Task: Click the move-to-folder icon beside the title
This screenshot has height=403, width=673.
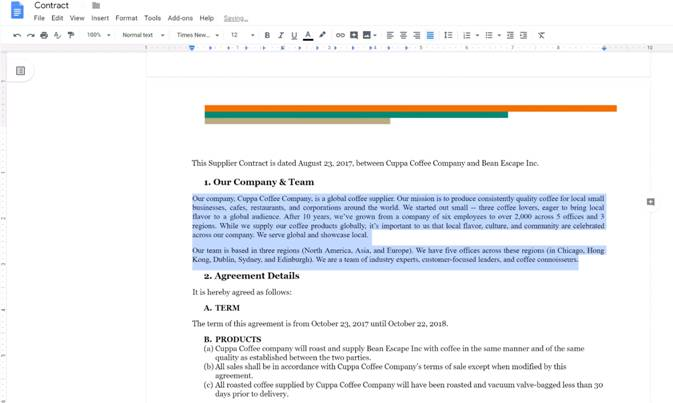Action: pyautogui.click(x=96, y=6)
